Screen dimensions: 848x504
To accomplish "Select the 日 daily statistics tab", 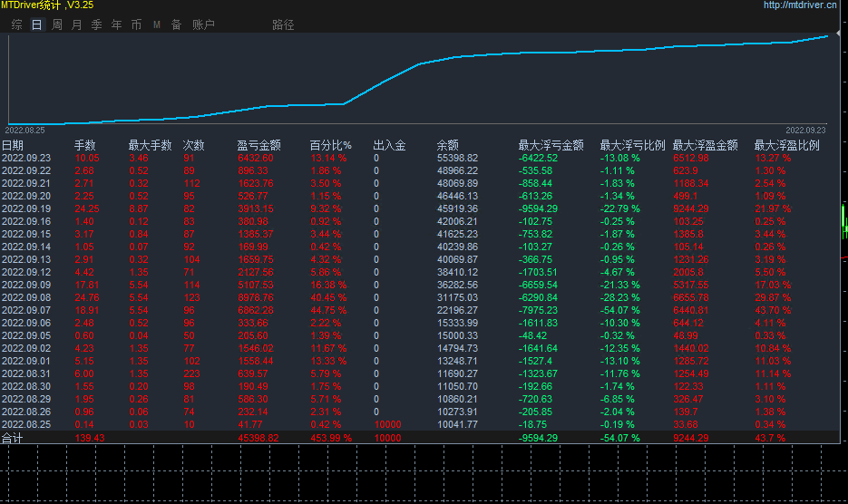I will pos(37,24).
